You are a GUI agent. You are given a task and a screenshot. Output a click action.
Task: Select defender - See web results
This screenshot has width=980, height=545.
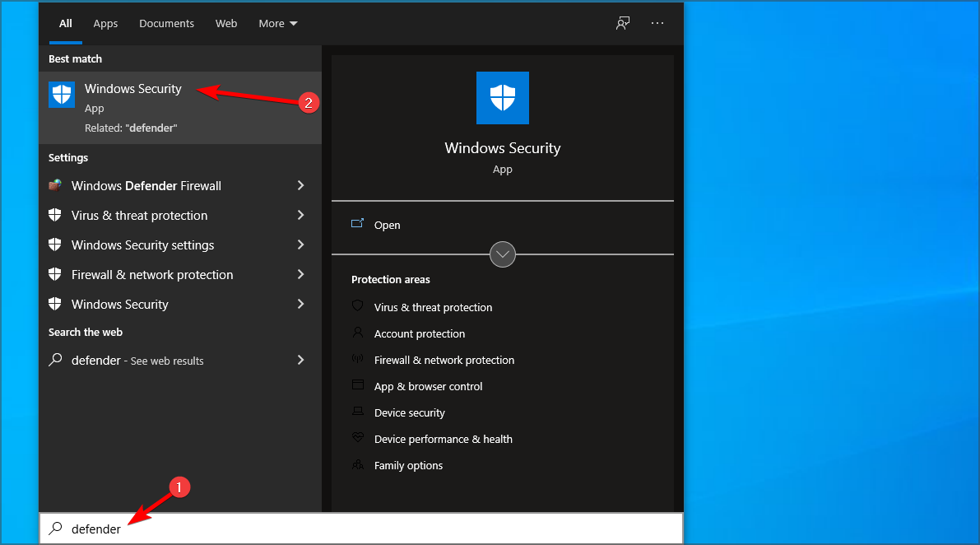point(180,360)
